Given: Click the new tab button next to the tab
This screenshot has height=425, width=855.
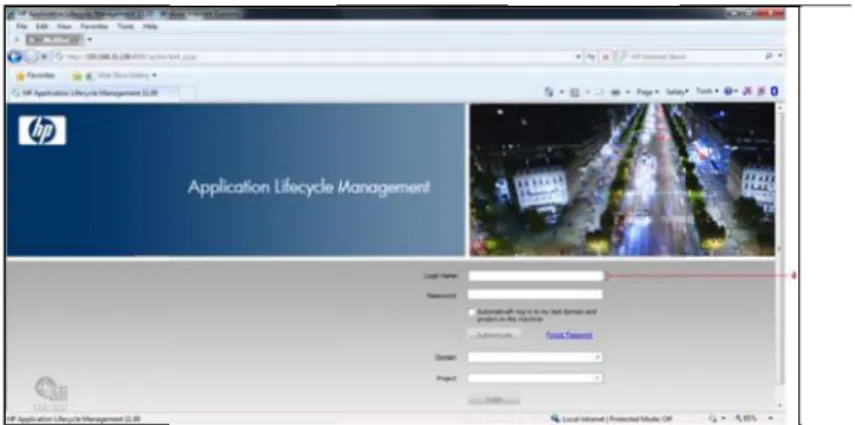Looking at the screenshot, I should click(187, 93).
